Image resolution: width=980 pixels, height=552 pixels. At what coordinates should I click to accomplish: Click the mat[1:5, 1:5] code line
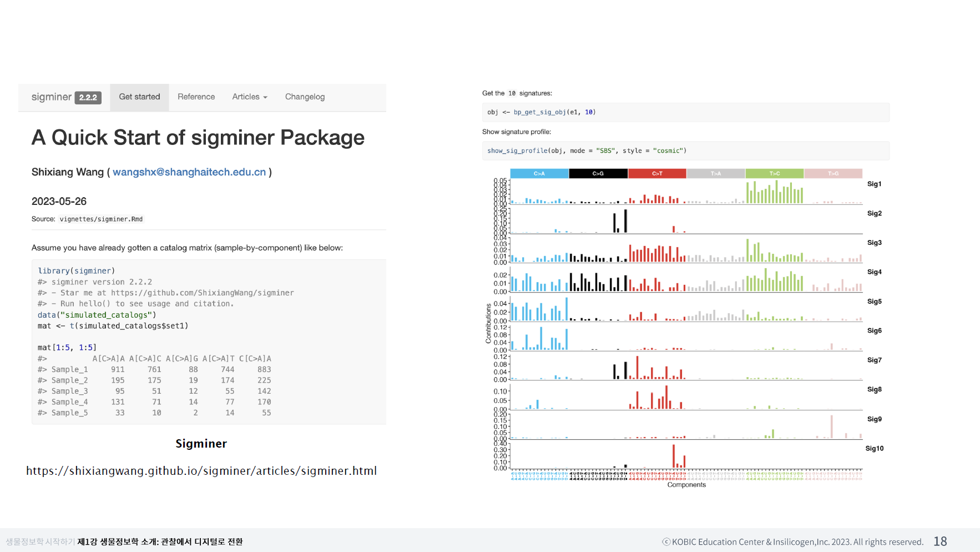tap(67, 348)
